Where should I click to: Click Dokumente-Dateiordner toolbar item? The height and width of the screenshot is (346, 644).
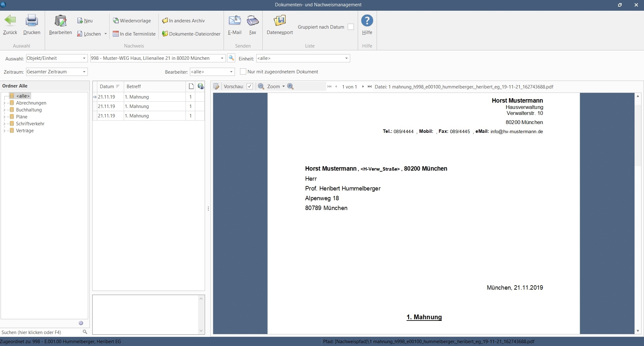click(x=191, y=34)
